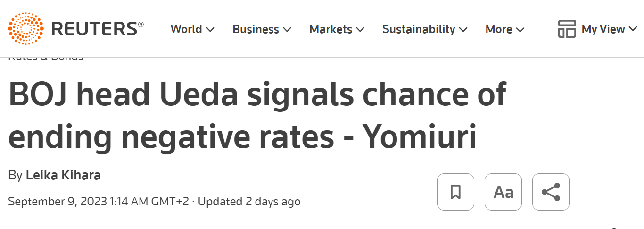Image resolution: width=644 pixels, height=229 pixels.
Task: Open the Aa text size options
Action: pyautogui.click(x=503, y=192)
